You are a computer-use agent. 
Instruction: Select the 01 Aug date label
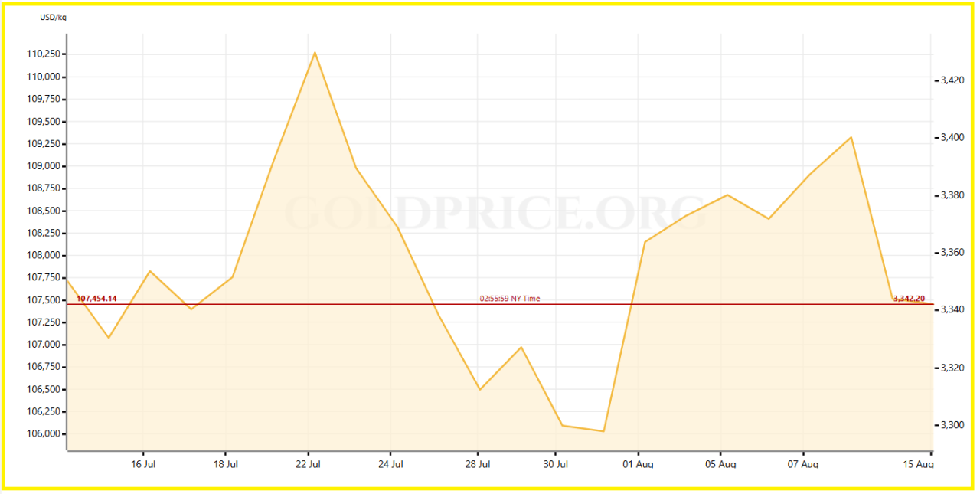638,464
